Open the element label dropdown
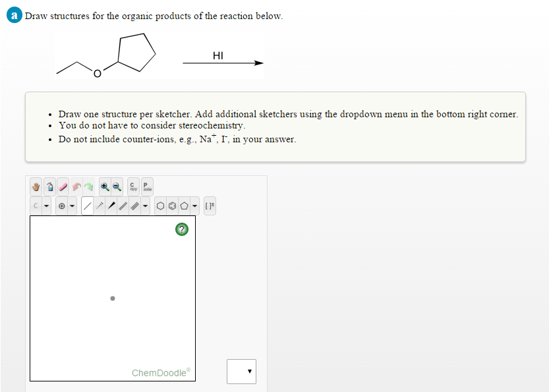 point(45,206)
